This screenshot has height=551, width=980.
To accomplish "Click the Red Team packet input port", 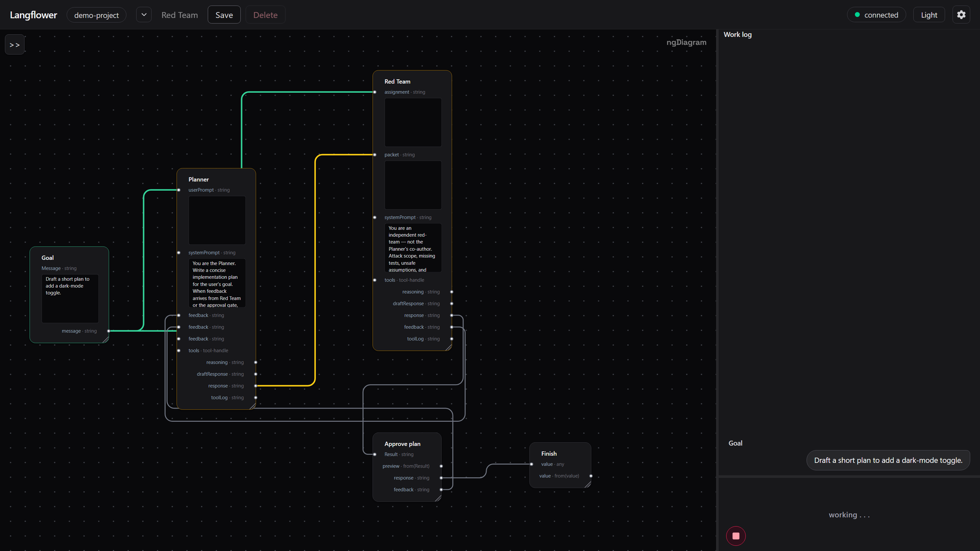I will [x=375, y=155].
